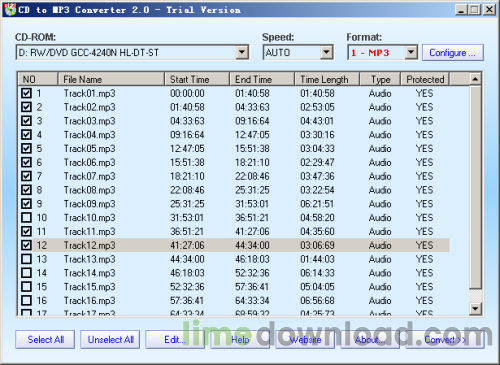Click the Start Time column header
The image size is (500, 365).
click(x=197, y=79)
